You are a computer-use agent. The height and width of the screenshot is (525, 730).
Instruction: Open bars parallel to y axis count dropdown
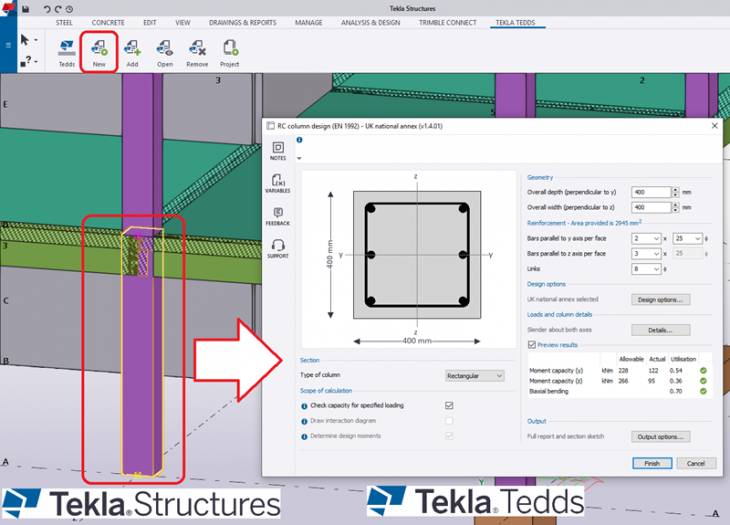646,239
